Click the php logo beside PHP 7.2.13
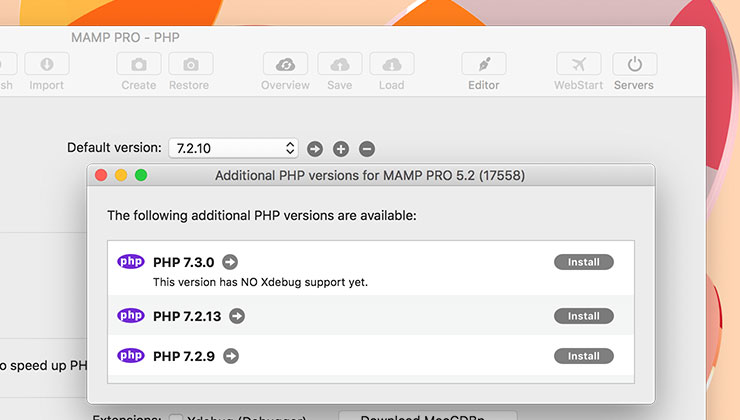The height and width of the screenshot is (420, 740). point(131,315)
